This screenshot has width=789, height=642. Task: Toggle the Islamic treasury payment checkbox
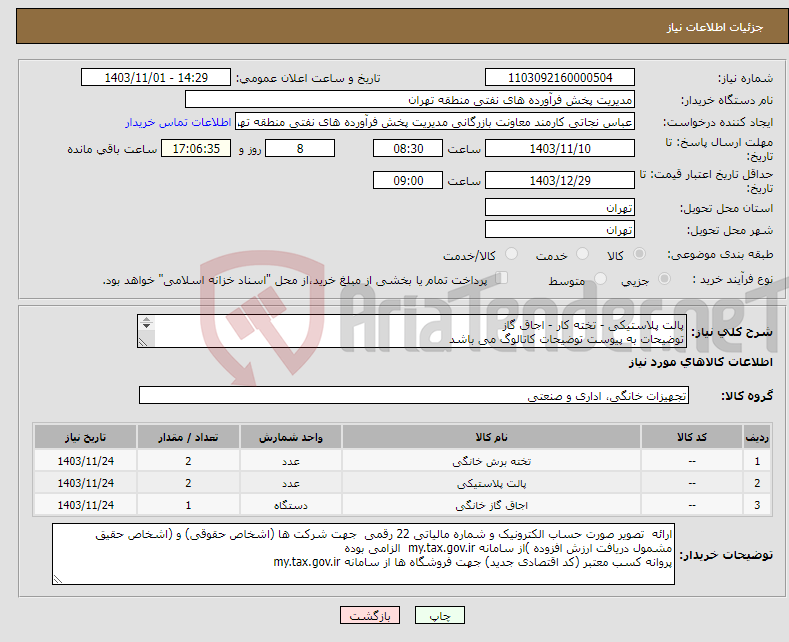(502, 278)
